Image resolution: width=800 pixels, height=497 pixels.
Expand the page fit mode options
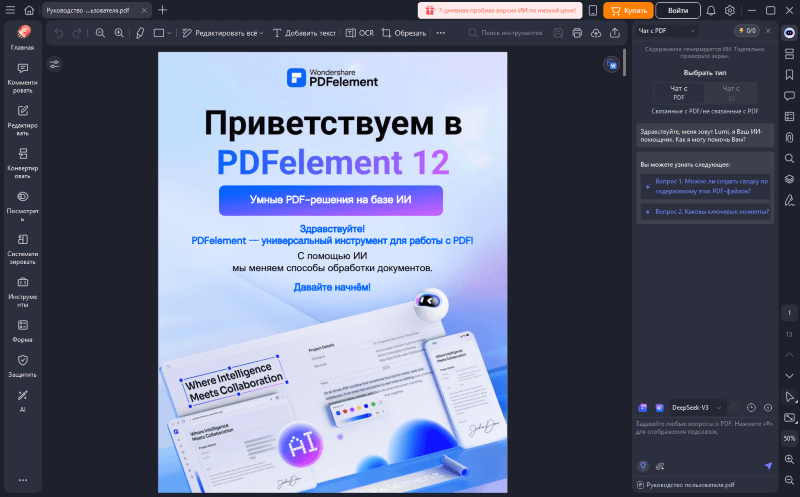point(789,417)
